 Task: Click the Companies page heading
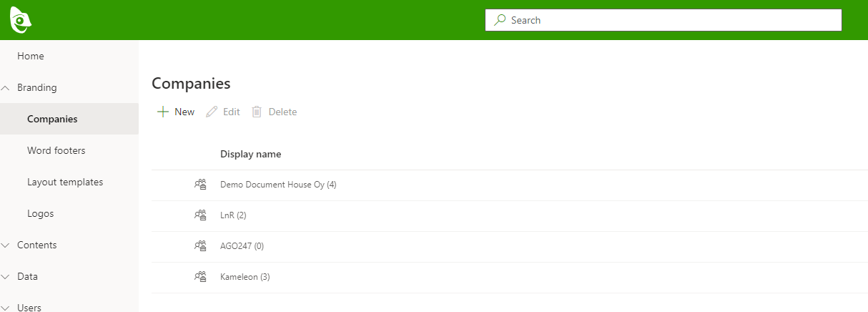click(x=191, y=83)
